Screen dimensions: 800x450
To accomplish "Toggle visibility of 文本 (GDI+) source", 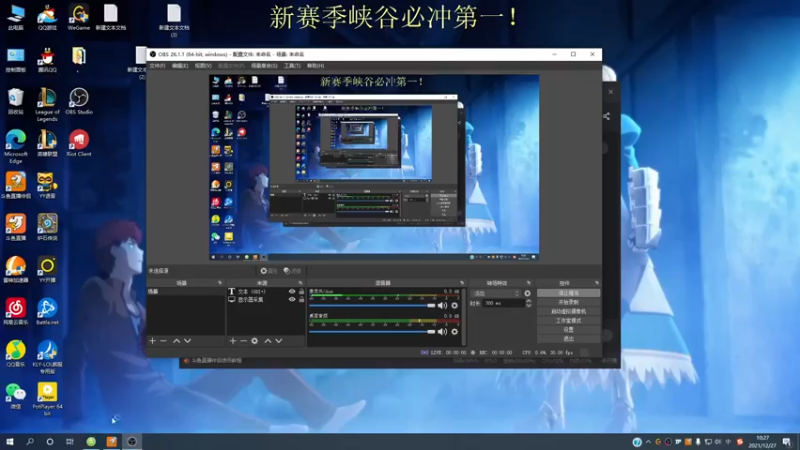I will (292, 291).
